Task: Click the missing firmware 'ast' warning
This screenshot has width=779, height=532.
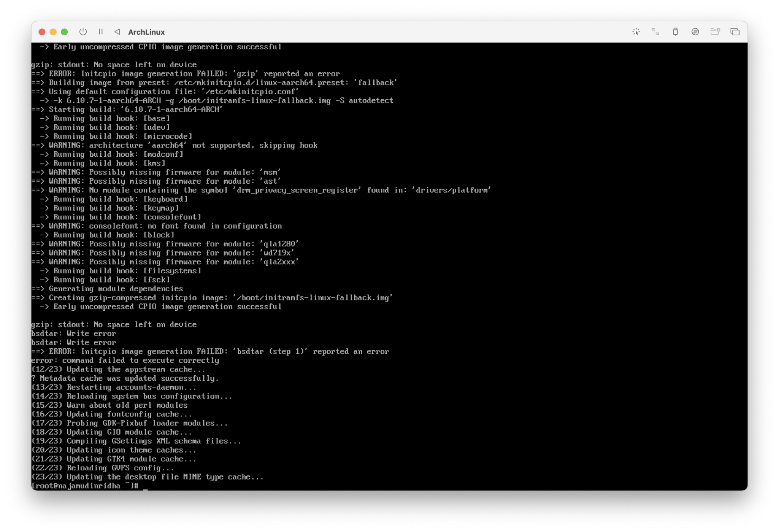Action: pyautogui.click(x=156, y=181)
